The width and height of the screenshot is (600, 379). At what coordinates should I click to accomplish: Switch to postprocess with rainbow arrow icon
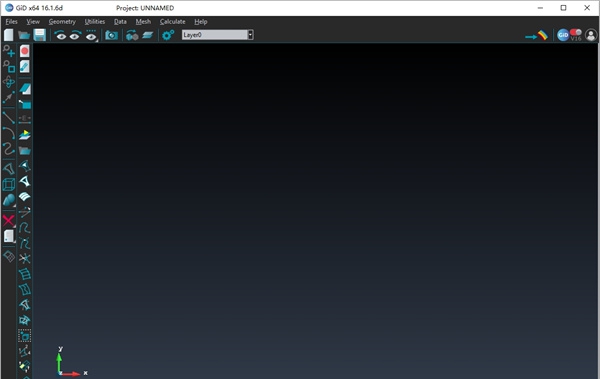pos(536,36)
